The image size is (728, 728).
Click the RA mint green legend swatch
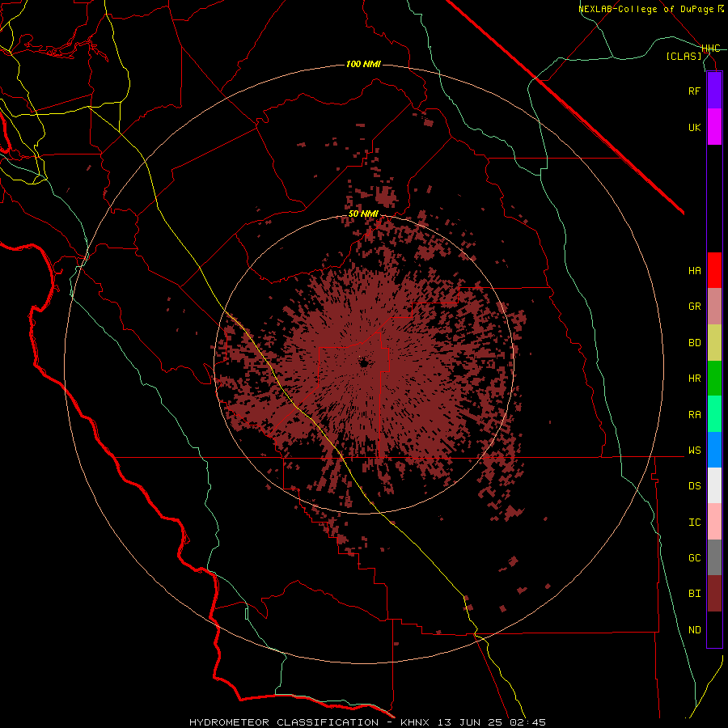tap(714, 414)
